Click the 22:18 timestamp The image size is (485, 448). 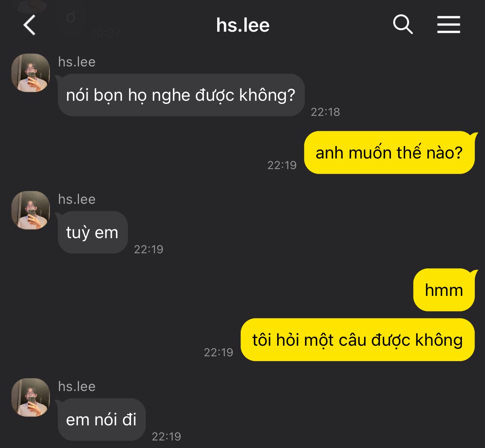click(x=325, y=112)
